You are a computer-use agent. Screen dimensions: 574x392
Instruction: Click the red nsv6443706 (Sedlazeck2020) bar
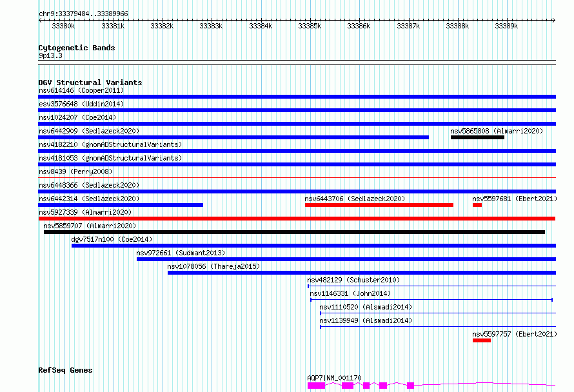379,205
